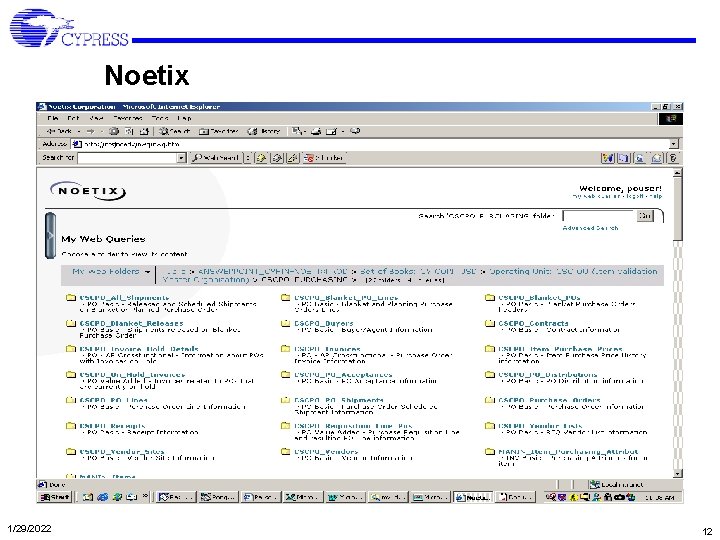Click the Windows Start button
The image size is (720, 540).
55,497
